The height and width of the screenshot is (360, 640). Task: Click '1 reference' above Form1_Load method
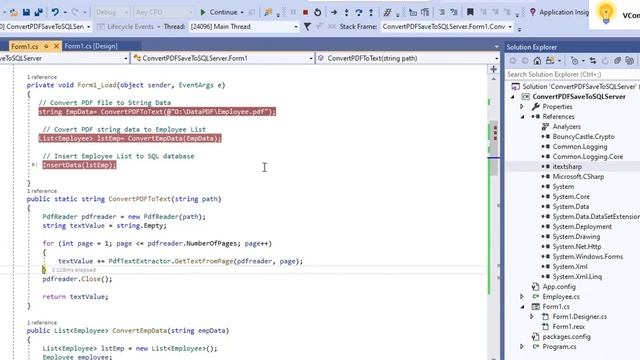tap(42, 77)
